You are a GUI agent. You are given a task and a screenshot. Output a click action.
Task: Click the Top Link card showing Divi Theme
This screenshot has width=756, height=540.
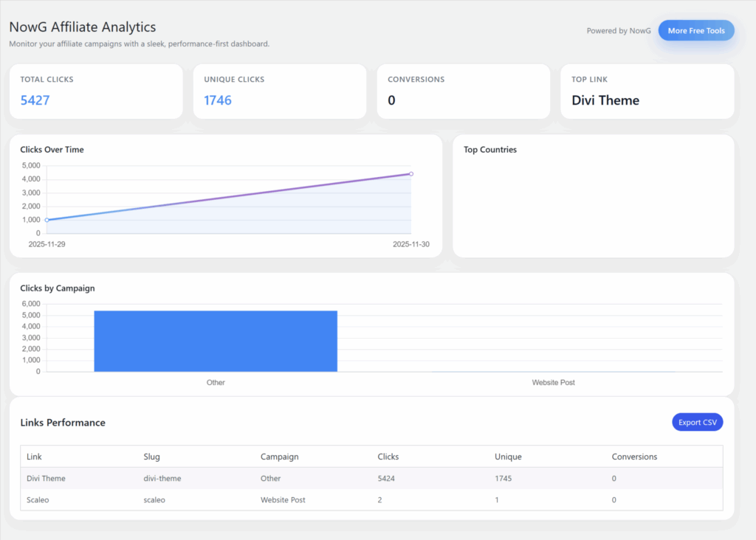(647, 91)
